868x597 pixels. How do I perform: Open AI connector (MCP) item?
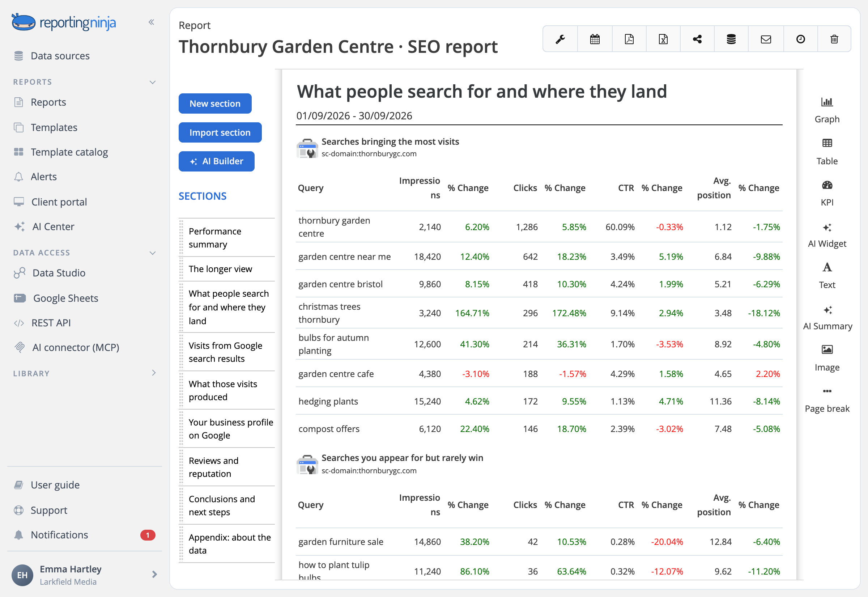pos(67,347)
